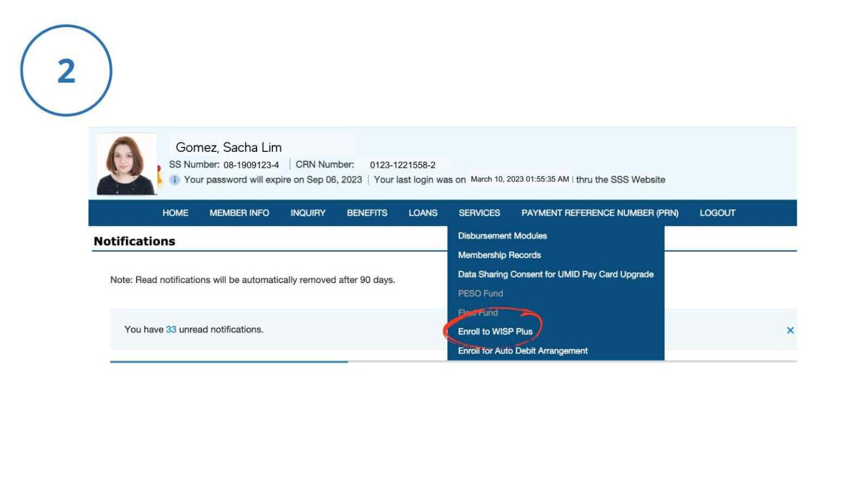The width and height of the screenshot is (868, 488).
Task: Navigate to HOME in the navigation bar
Action: (x=175, y=213)
